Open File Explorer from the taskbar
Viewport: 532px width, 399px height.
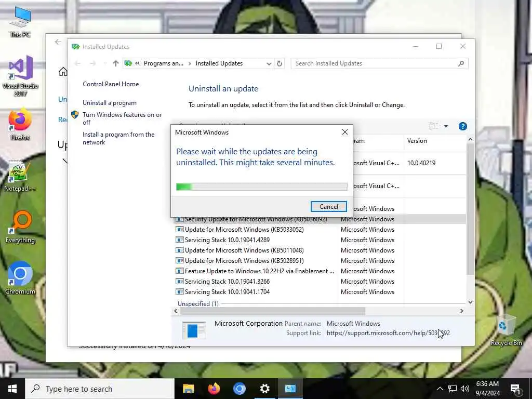coord(188,389)
